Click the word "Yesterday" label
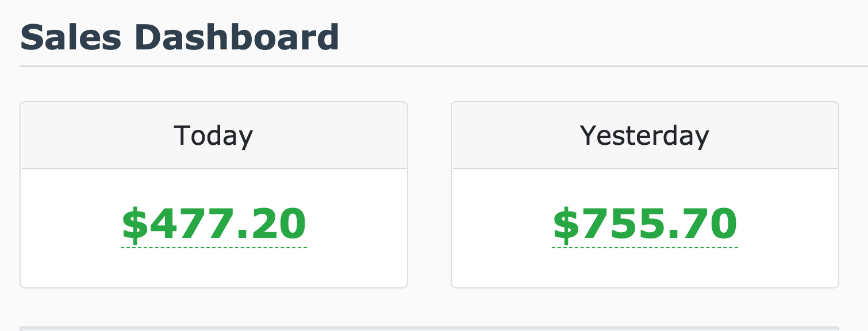This screenshot has width=868, height=331. [x=644, y=136]
